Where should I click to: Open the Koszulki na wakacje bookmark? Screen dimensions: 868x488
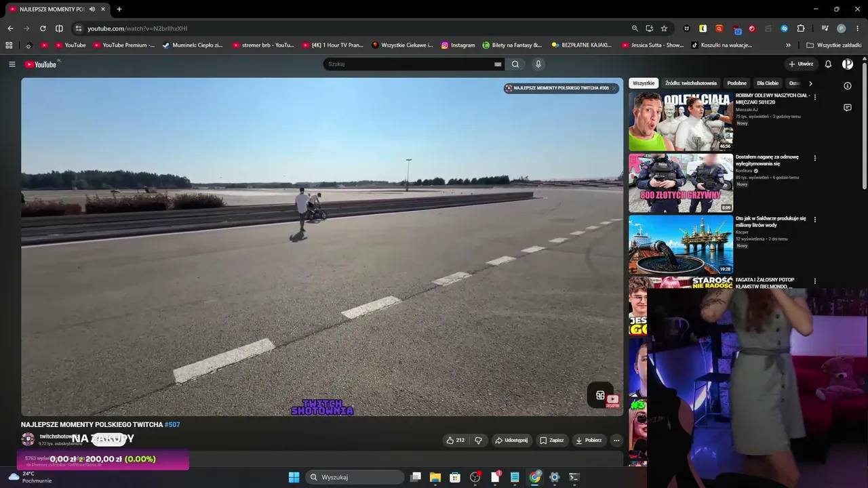(x=722, y=45)
